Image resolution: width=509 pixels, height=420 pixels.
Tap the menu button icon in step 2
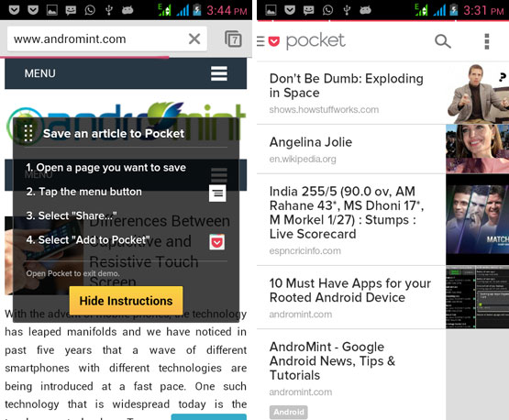tap(217, 193)
